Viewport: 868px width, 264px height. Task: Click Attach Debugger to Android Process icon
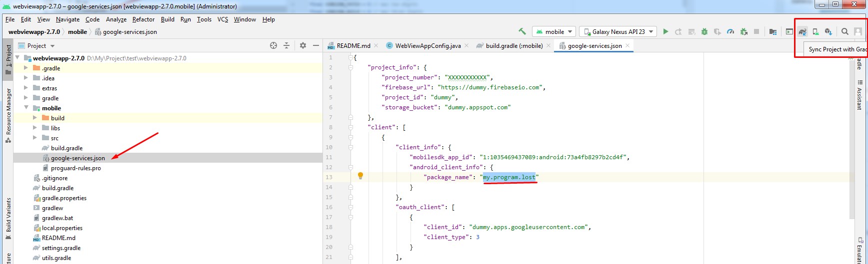coord(743,32)
